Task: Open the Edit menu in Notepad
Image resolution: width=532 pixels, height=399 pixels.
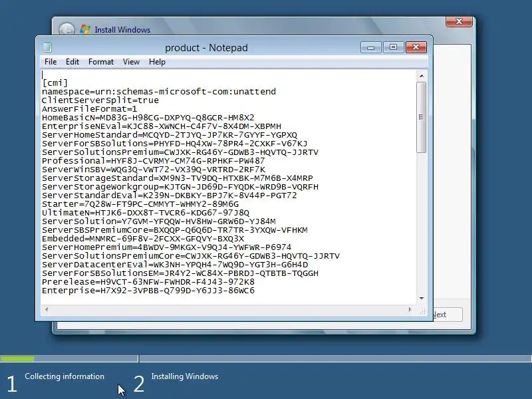Action: coord(72,62)
